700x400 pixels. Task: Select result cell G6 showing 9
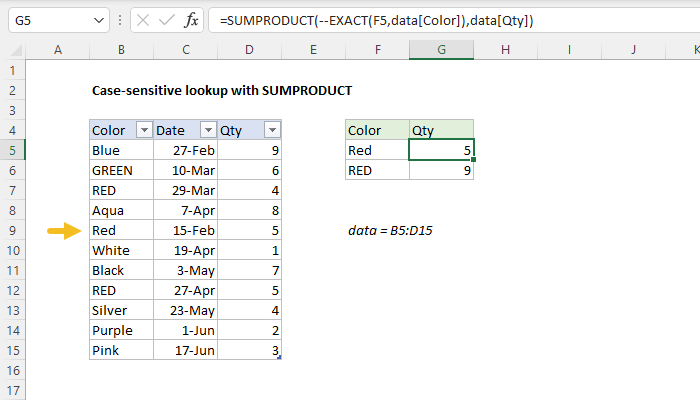442,171
